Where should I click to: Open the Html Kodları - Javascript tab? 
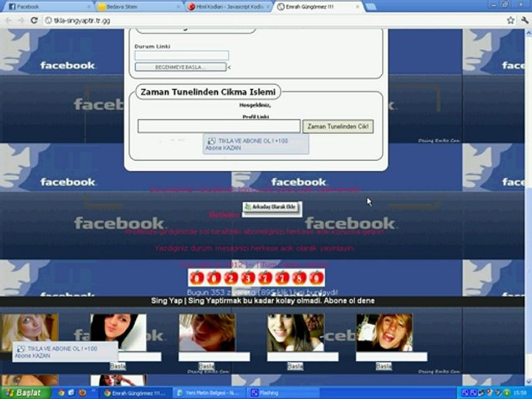click(x=228, y=7)
